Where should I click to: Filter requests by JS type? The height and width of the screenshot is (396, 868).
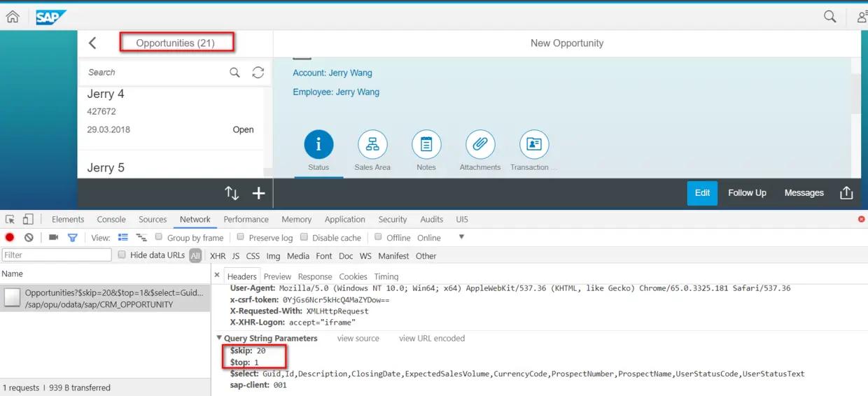(x=236, y=256)
